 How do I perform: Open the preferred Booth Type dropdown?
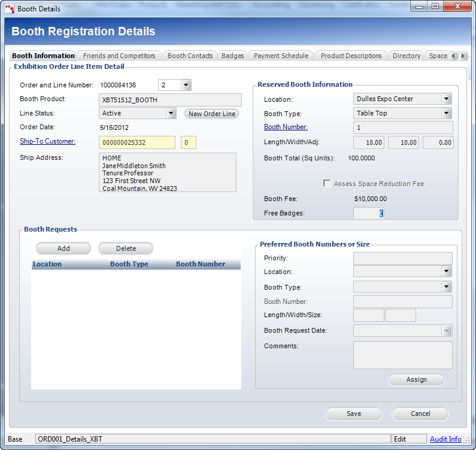[x=446, y=287]
